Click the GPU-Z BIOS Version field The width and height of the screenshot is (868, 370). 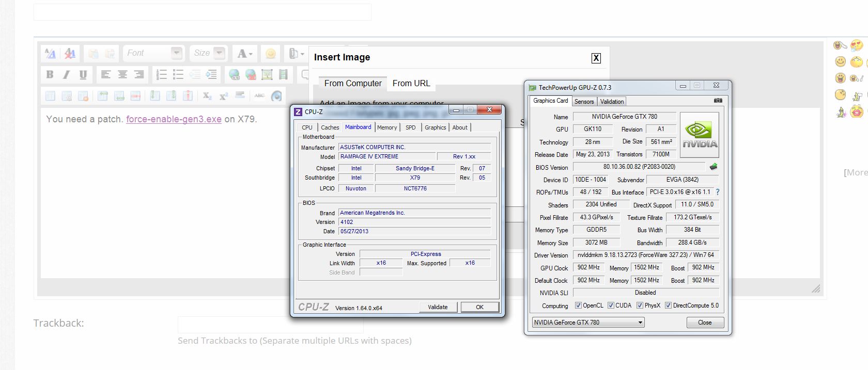pos(639,167)
